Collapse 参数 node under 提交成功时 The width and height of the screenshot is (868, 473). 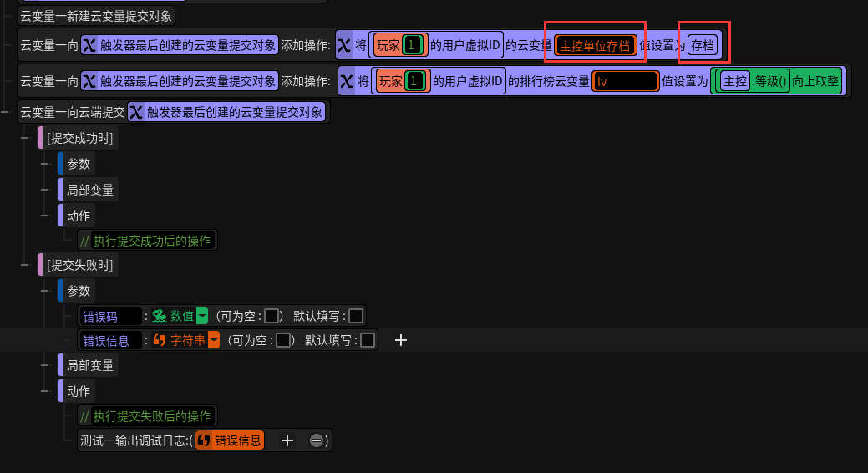point(44,164)
